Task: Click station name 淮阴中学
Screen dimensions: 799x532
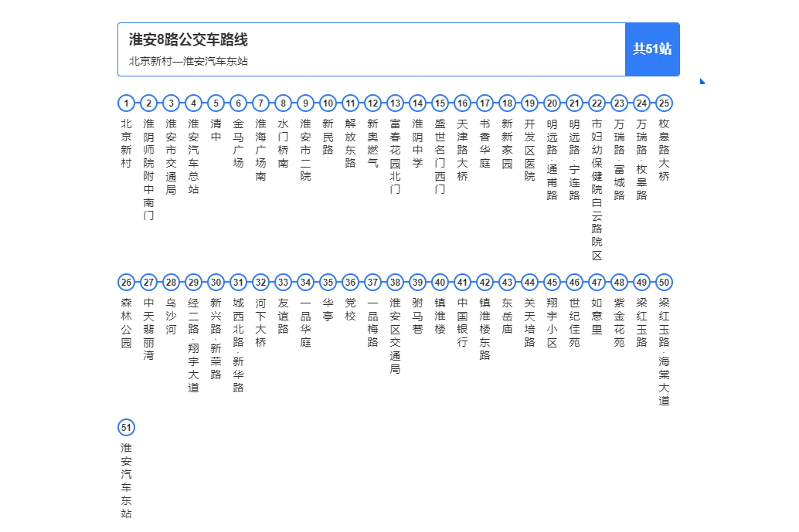Action: point(418,144)
